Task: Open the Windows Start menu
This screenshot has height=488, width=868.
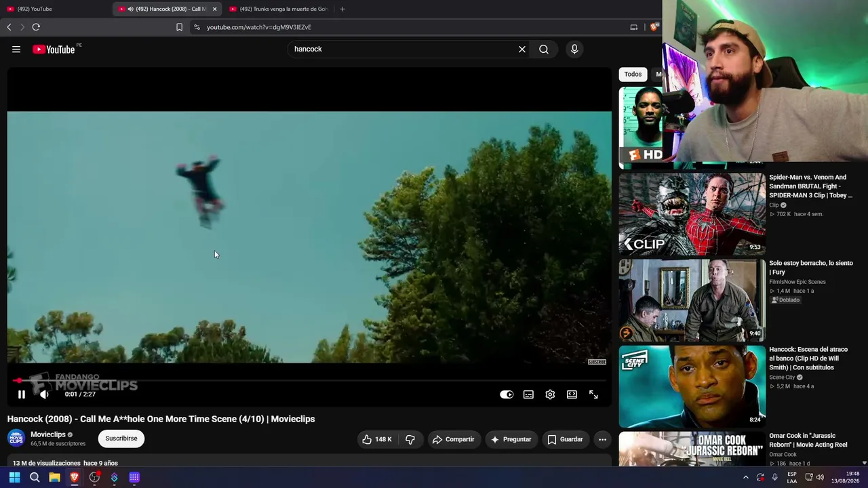Action: pos(14,477)
